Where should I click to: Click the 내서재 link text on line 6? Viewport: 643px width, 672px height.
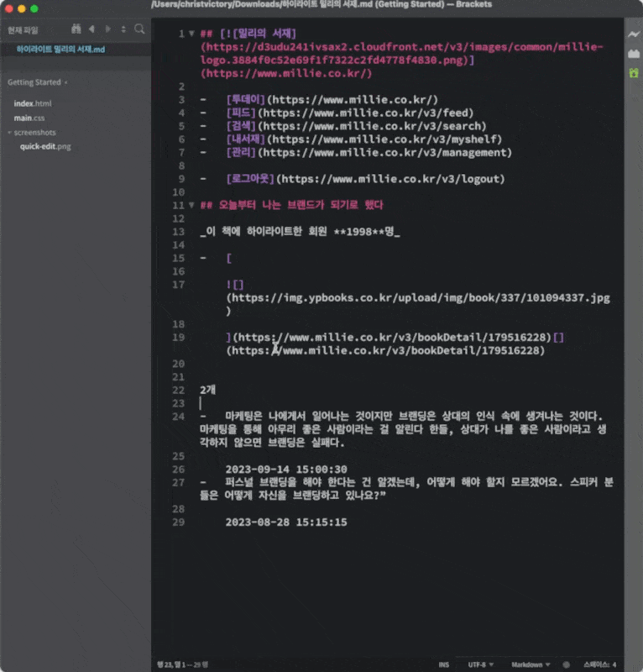[246, 139]
